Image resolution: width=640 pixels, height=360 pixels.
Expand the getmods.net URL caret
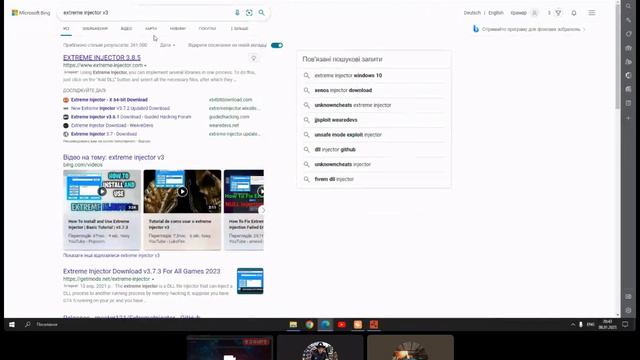point(153,280)
